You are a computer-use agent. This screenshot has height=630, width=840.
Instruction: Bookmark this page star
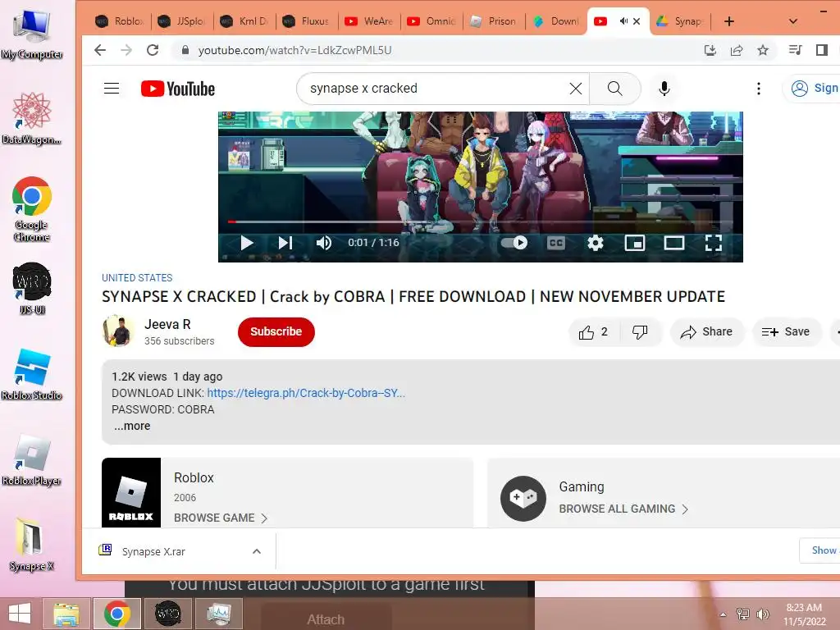(763, 50)
